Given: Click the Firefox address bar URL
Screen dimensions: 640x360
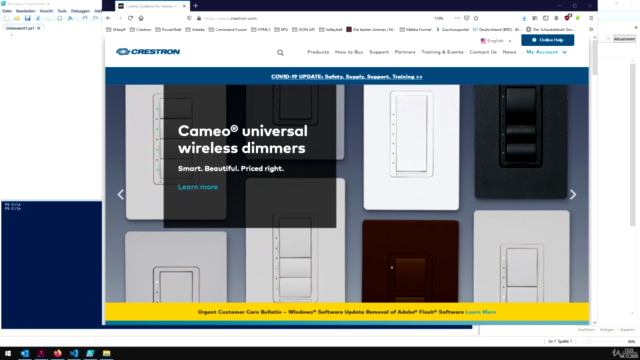Looking at the screenshot, I should (x=231, y=18).
